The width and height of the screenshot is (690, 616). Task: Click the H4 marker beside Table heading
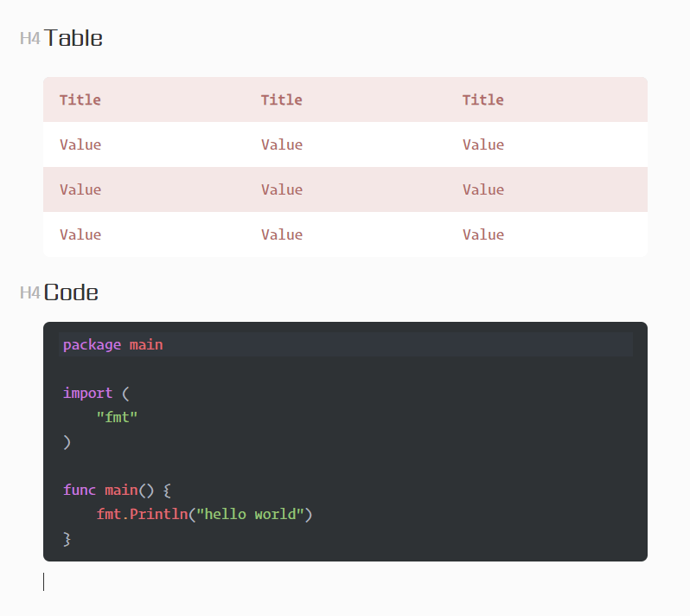pyautogui.click(x=30, y=39)
